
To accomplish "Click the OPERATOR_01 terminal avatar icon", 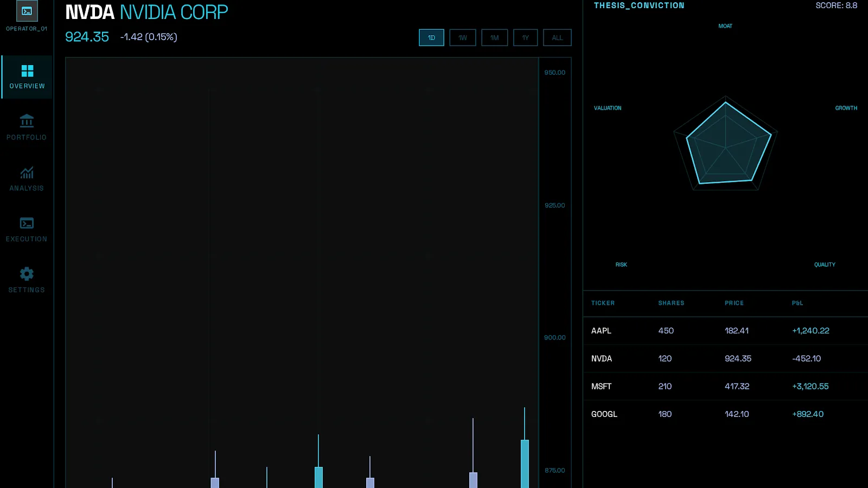I will tap(27, 11).
